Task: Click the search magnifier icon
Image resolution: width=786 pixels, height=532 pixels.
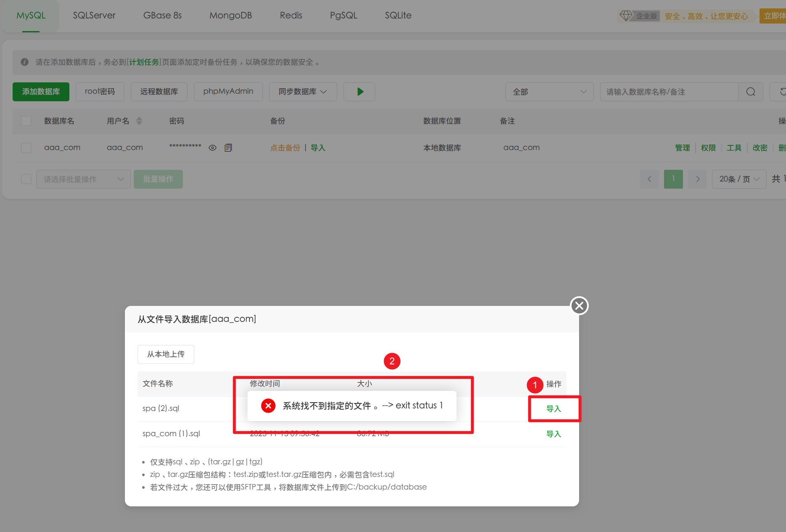Action: [x=751, y=92]
